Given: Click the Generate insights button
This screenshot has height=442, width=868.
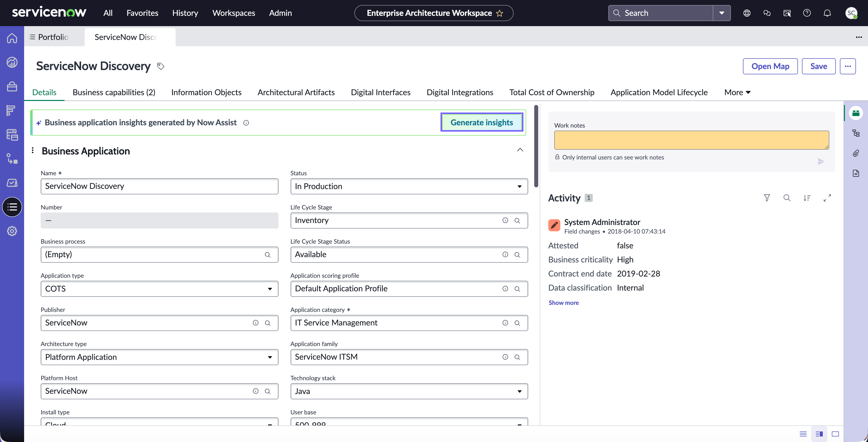Looking at the screenshot, I should point(481,122).
